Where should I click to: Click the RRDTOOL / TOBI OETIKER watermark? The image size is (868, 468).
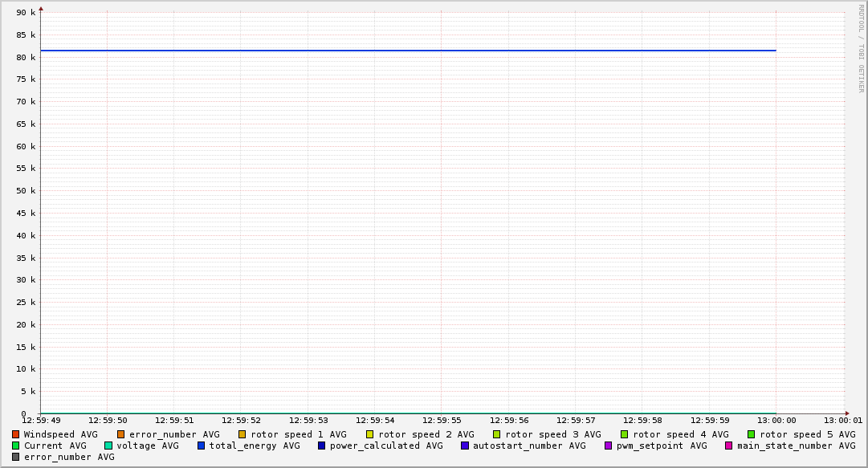tap(862, 48)
